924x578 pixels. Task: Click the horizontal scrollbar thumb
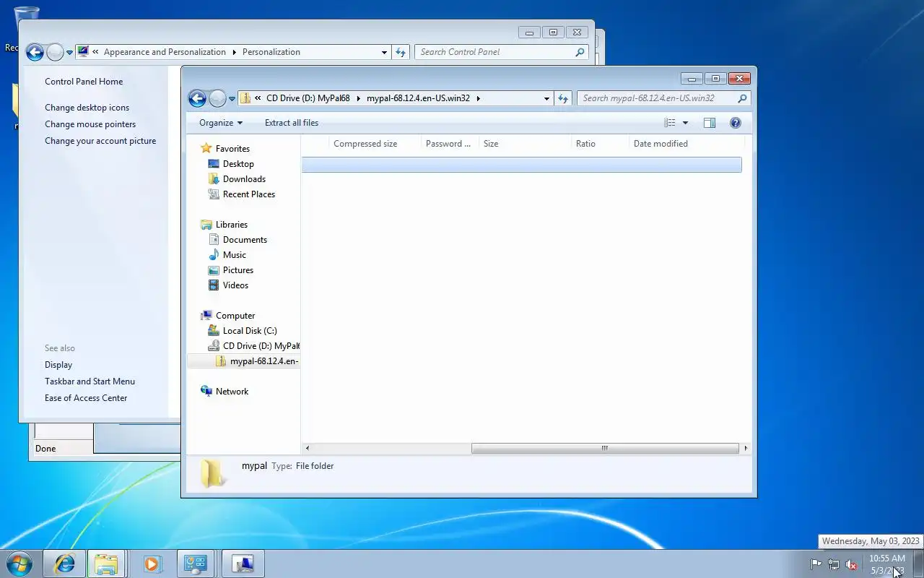coord(605,448)
